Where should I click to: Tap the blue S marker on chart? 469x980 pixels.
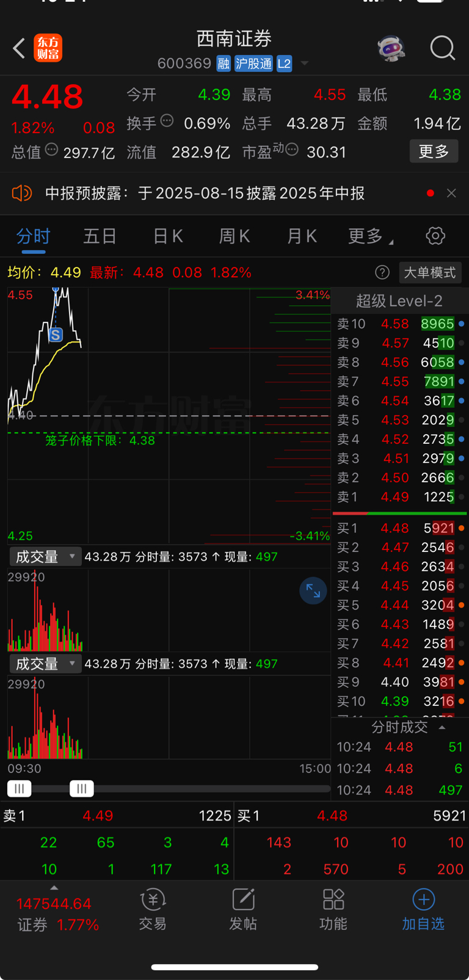(56, 335)
